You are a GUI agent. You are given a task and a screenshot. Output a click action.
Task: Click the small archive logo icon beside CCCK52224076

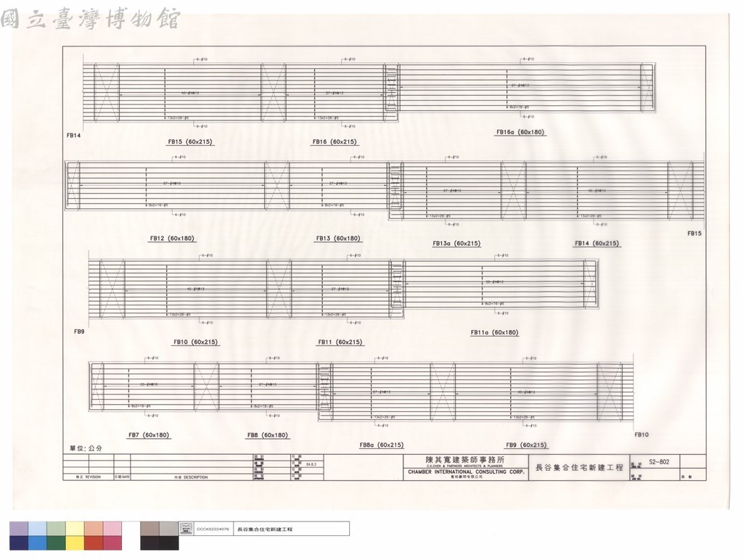(186, 529)
